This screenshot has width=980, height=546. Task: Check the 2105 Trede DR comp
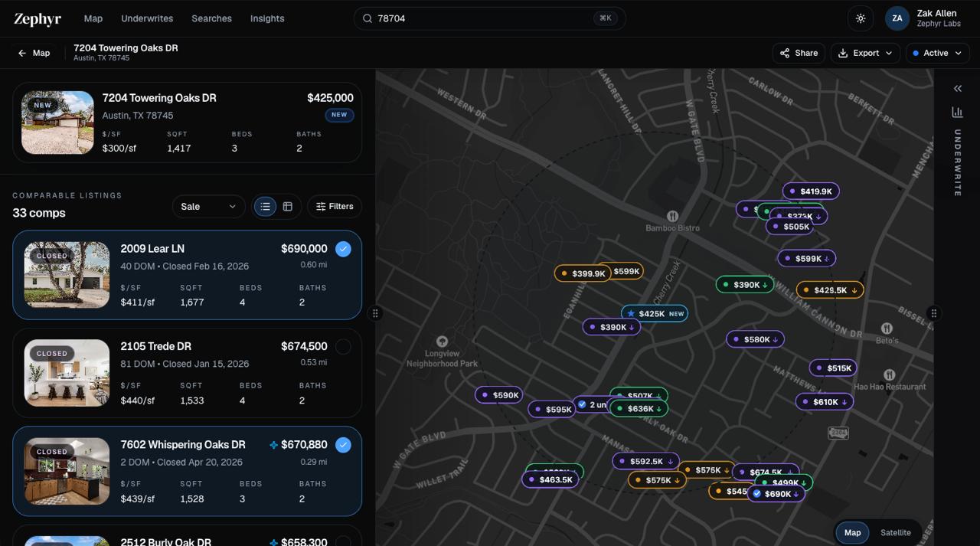click(x=343, y=347)
